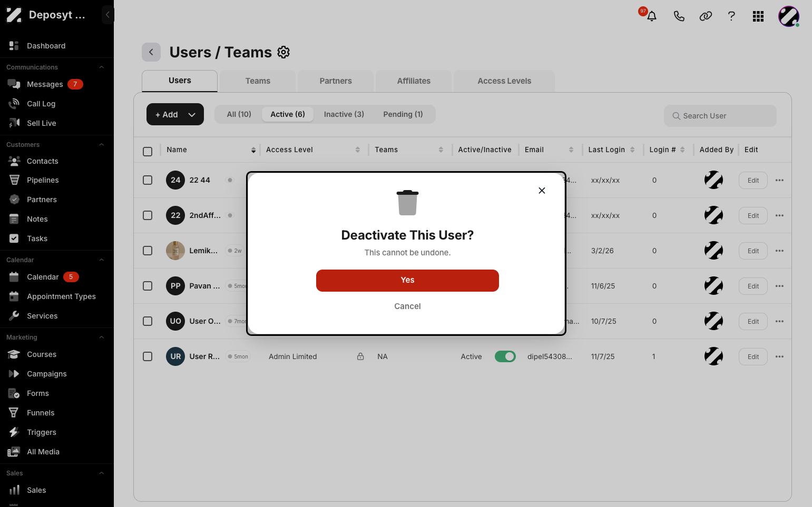Confirm deactivation with the Yes button

407,281
